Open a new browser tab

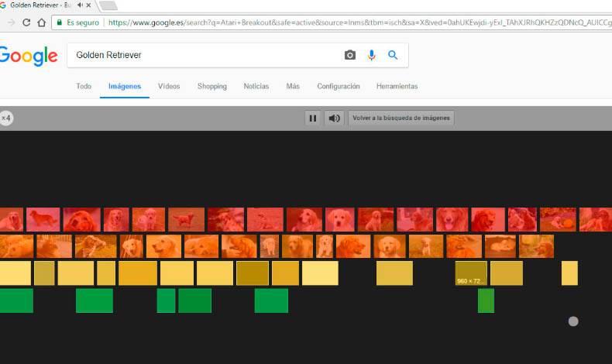coord(108,5)
